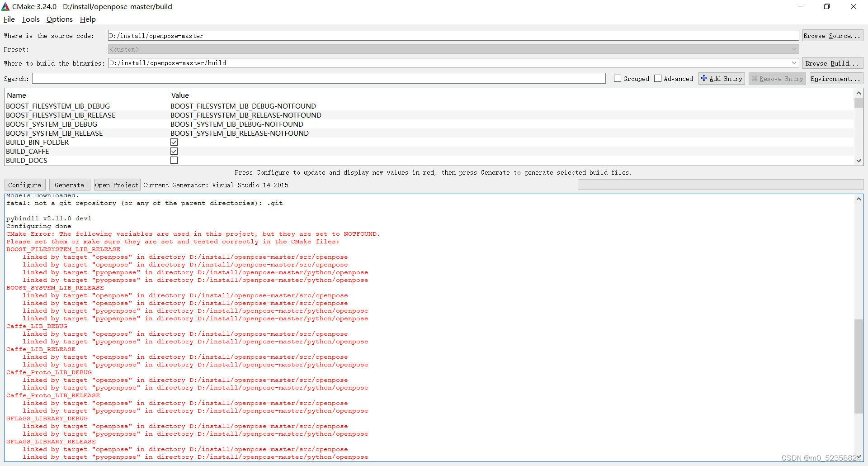Click the Browse Build button
Image resolution: width=868 pixels, height=466 pixels.
click(x=832, y=63)
